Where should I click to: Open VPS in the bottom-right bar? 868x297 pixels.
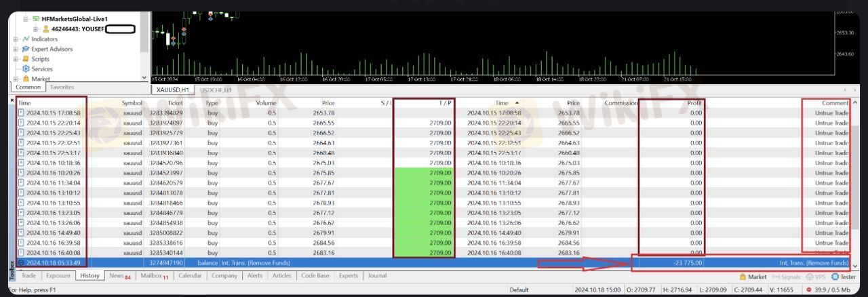816,277
